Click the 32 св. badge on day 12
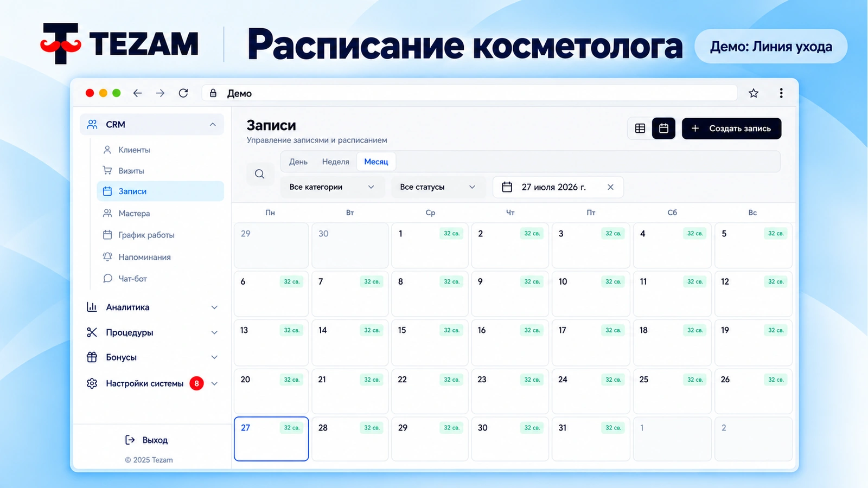868x488 pixels. [x=776, y=281]
